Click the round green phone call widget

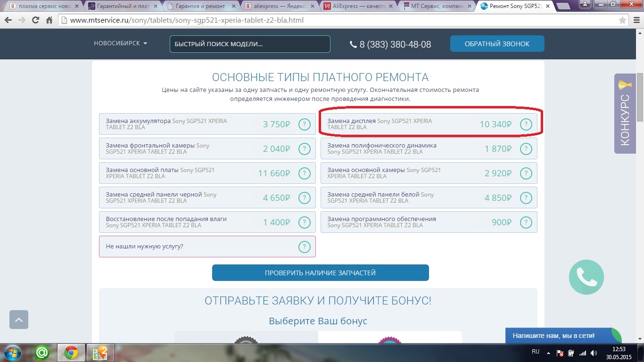[x=586, y=277]
